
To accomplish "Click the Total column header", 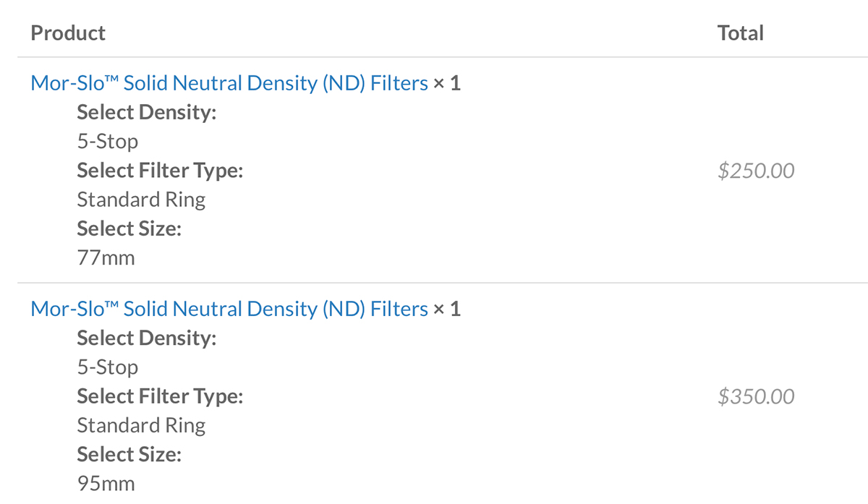I will tap(741, 33).
